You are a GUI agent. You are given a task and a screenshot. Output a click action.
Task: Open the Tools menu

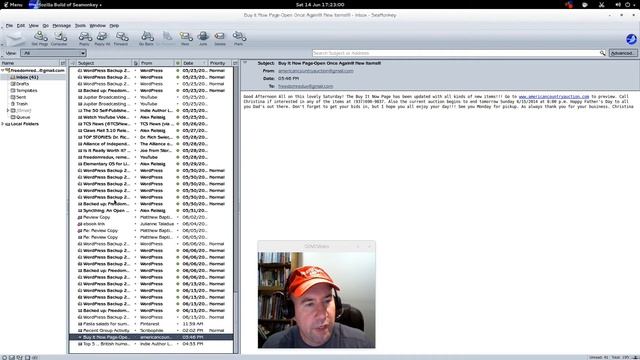pos(80,25)
